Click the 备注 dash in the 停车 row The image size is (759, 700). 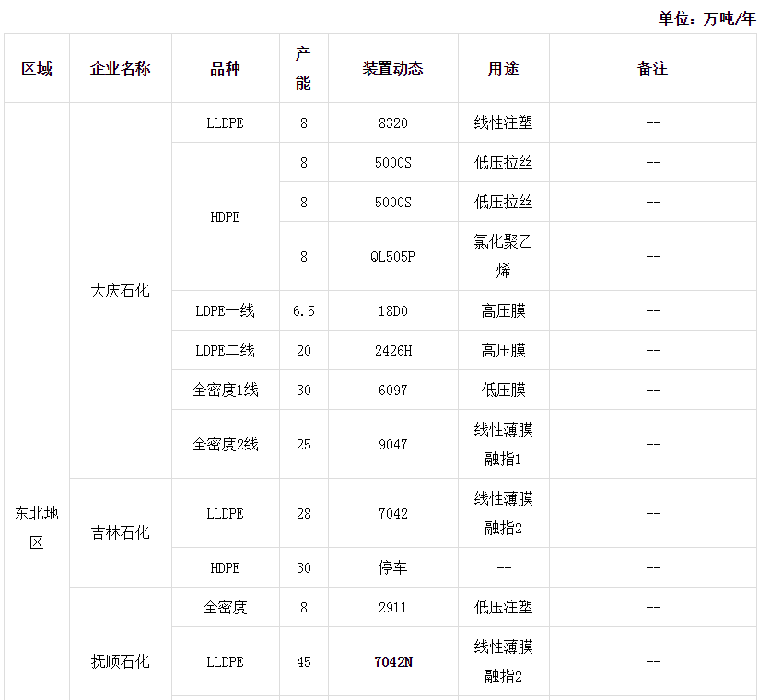click(653, 568)
